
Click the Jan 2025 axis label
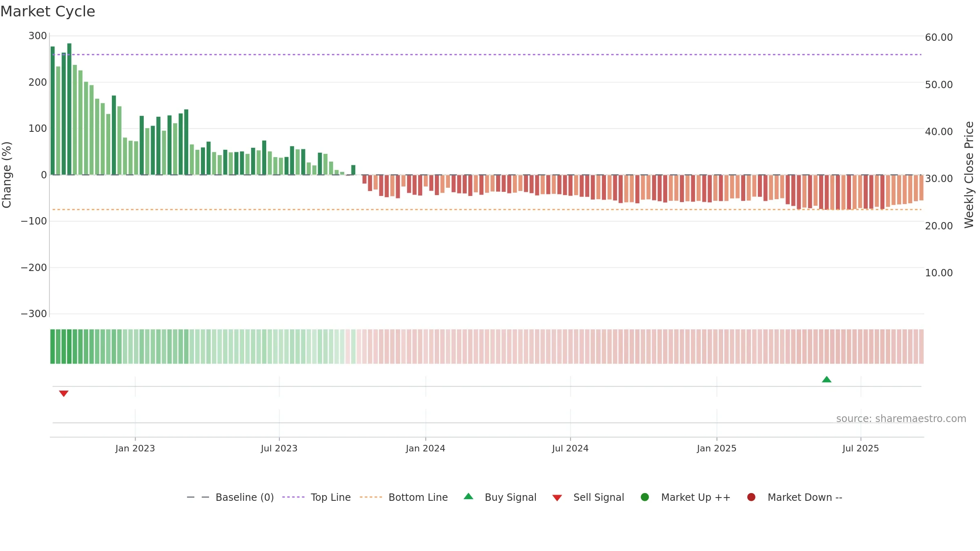tap(717, 449)
